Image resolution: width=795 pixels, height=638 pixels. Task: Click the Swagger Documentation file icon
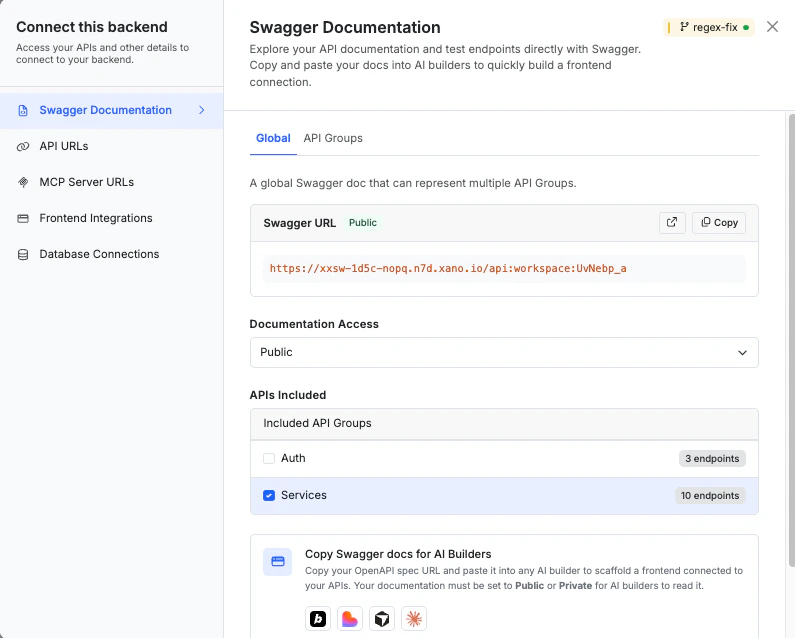[x=23, y=111]
